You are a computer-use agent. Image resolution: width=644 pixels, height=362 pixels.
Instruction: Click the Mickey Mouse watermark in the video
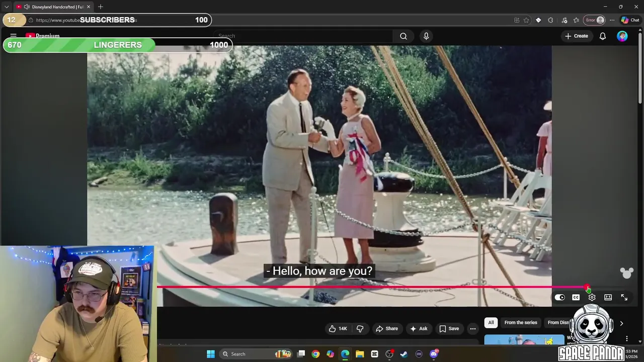pos(626,273)
